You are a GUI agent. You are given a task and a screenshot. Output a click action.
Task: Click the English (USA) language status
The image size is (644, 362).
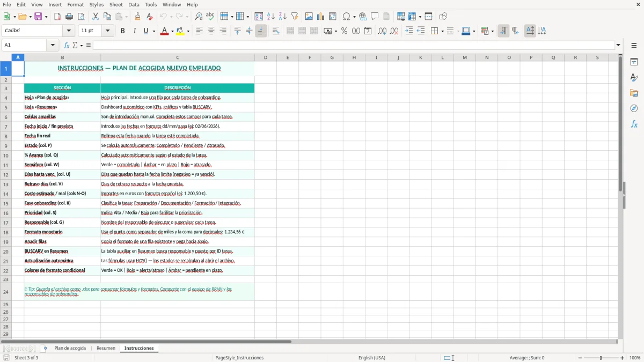372,358
